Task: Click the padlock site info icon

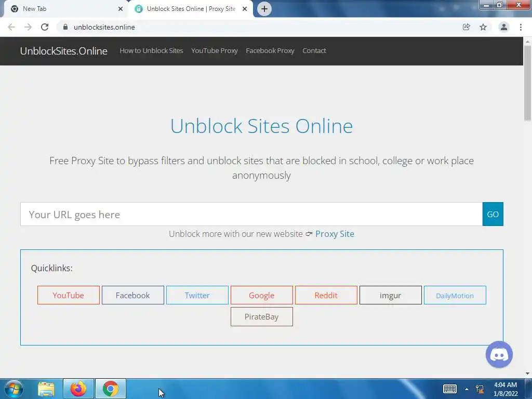Action: point(65,27)
